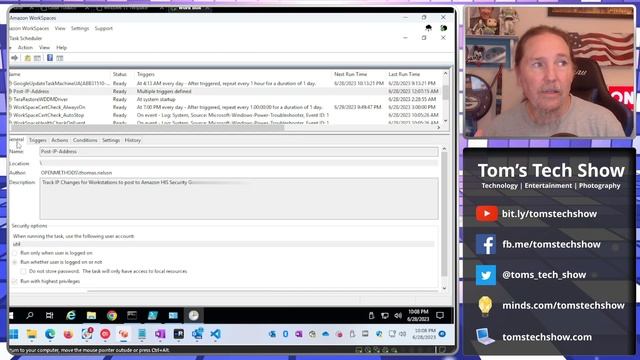Click the Name field showing Post-IP-Address

(x=239, y=151)
